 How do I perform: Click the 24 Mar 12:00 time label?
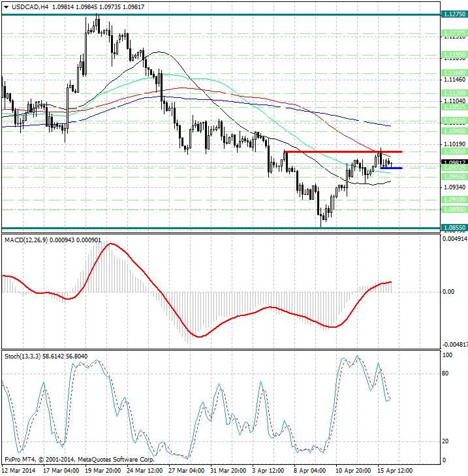[145, 471]
